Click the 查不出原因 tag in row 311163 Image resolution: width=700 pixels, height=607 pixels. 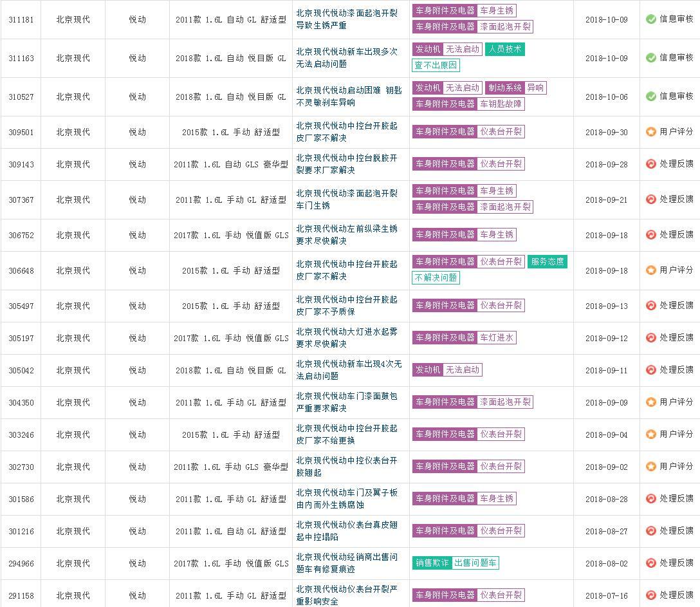click(x=436, y=65)
